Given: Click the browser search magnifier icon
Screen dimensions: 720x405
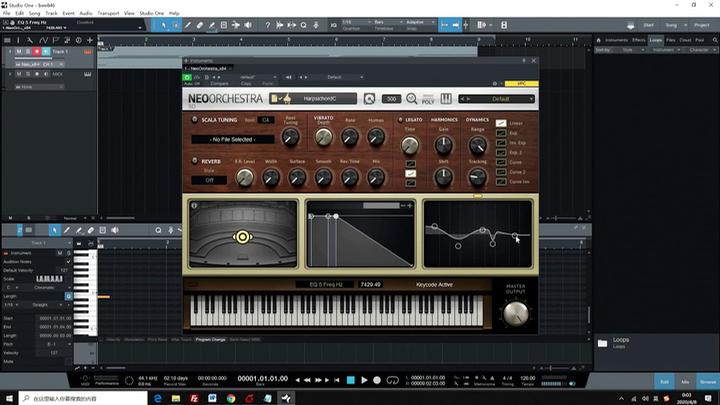Looking at the screenshot, I should pos(714,40).
